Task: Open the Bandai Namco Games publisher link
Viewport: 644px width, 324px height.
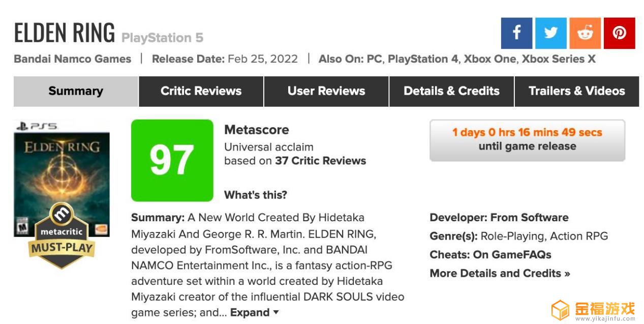Action: coord(73,59)
